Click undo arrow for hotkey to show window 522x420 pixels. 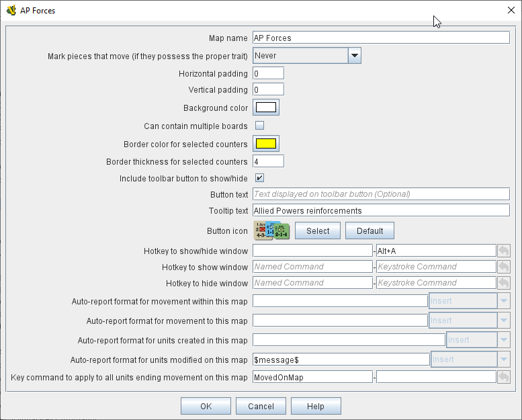504,267
